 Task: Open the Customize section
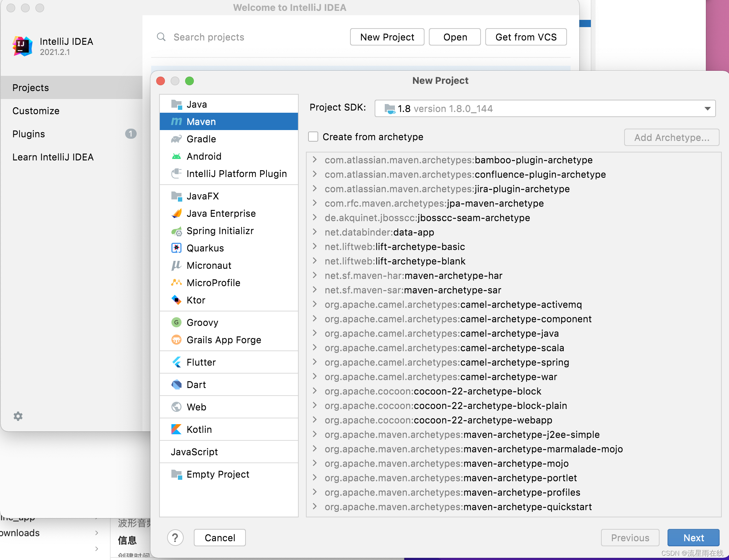click(72, 111)
